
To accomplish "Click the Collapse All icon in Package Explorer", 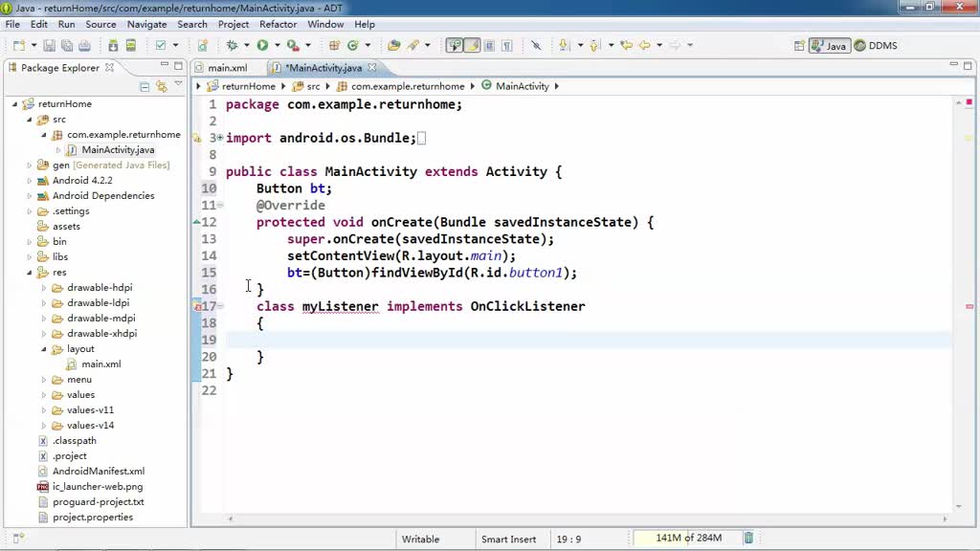I will [x=145, y=87].
